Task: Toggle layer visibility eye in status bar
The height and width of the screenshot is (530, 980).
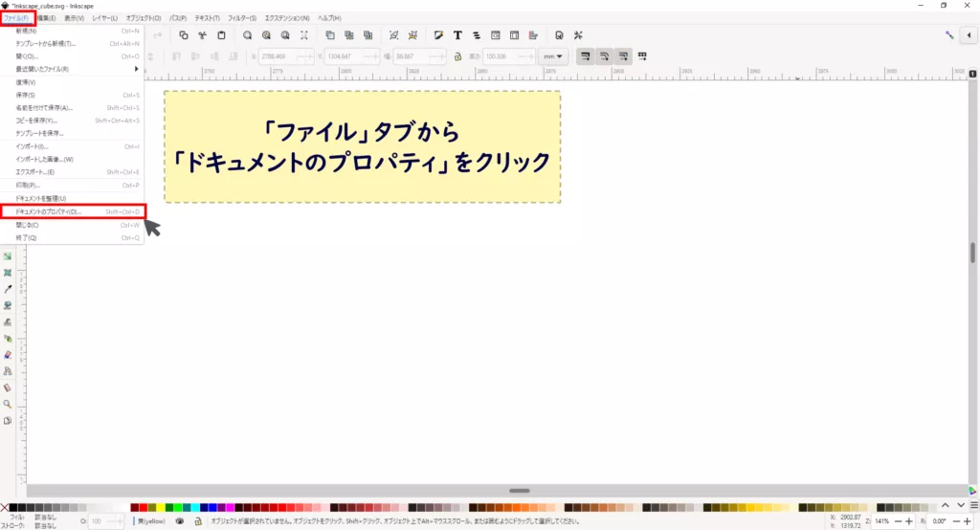Action: tap(179, 520)
